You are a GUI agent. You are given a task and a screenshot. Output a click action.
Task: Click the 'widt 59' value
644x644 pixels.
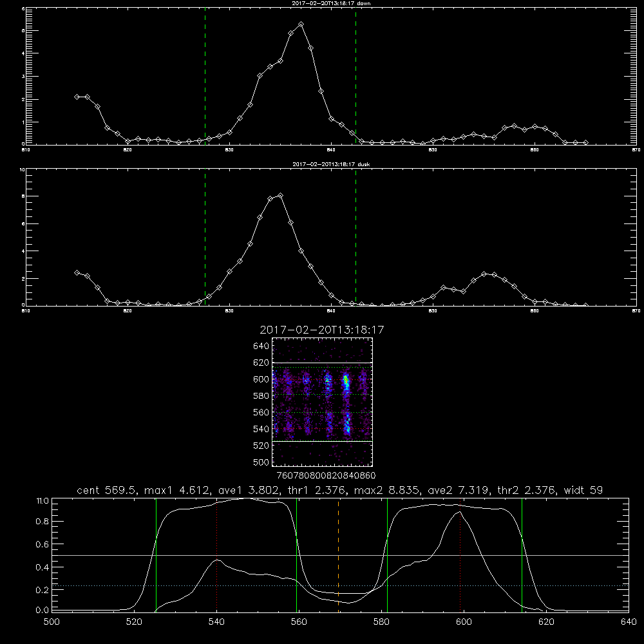[x=583, y=490]
